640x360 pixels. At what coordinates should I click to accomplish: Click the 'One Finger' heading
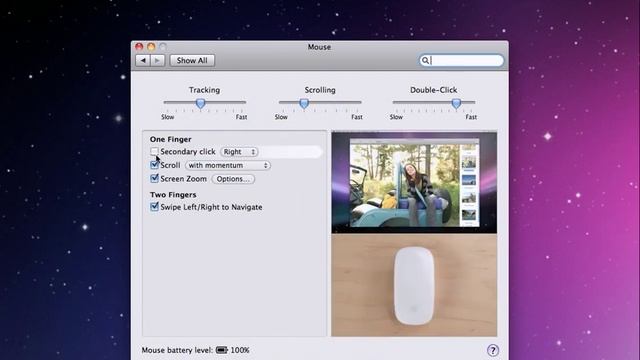tap(171, 139)
